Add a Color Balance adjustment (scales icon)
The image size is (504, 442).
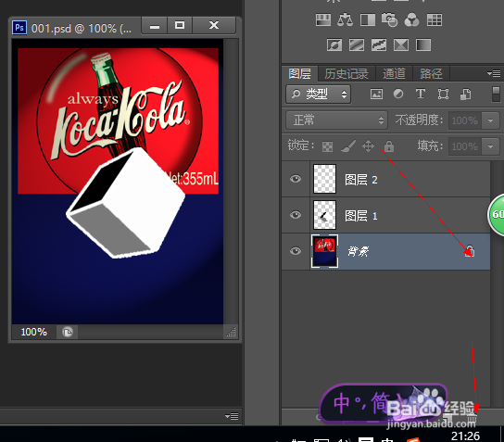(x=345, y=20)
